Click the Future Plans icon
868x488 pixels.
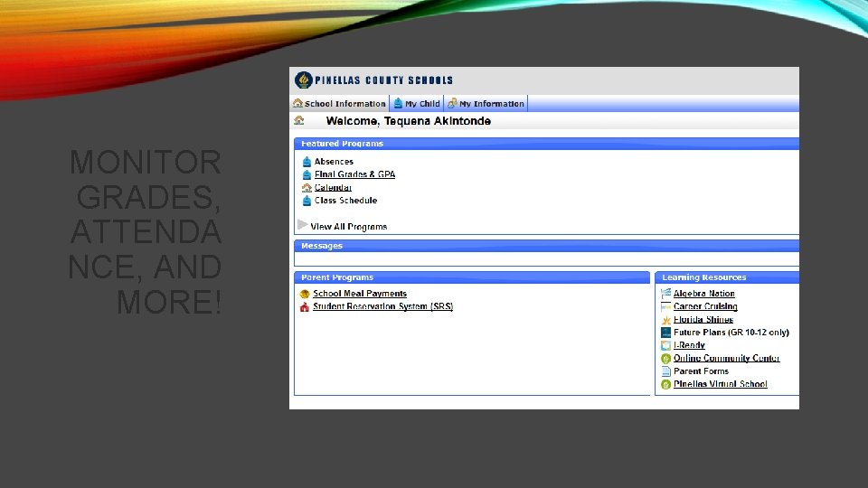coord(666,333)
